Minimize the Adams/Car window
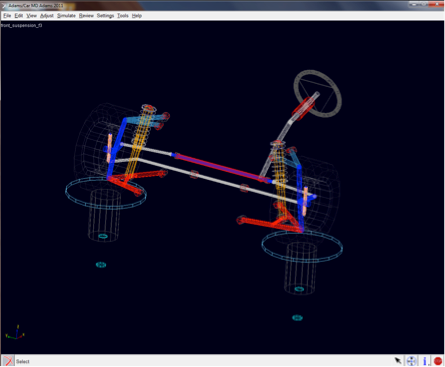445x367 pixels. [x=415, y=4]
